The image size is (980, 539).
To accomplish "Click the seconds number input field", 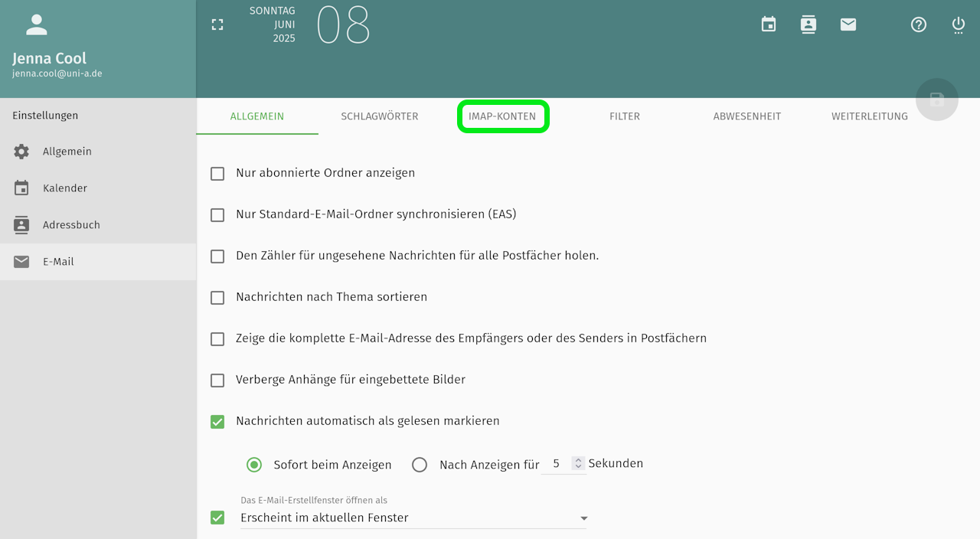I will pos(557,464).
